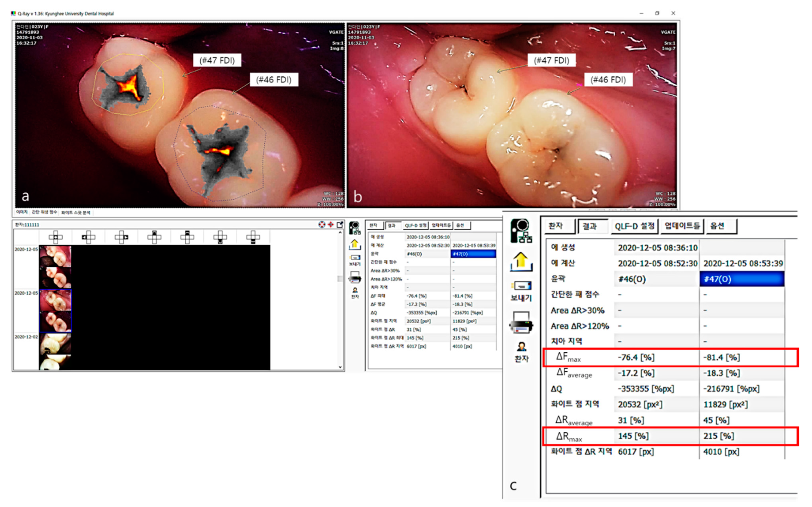Pop out the thumbnail panel with the arrow-box icon
The height and width of the screenshot is (507, 812).
pyautogui.click(x=340, y=225)
